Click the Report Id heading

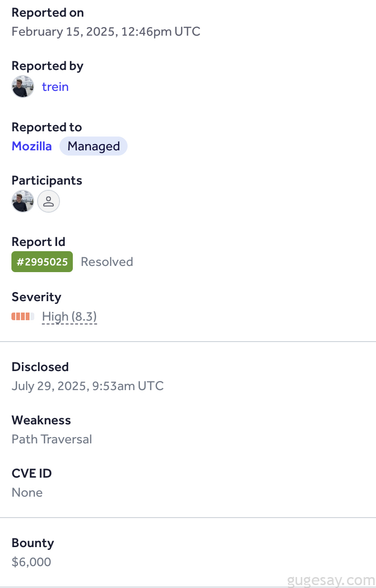pos(38,242)
